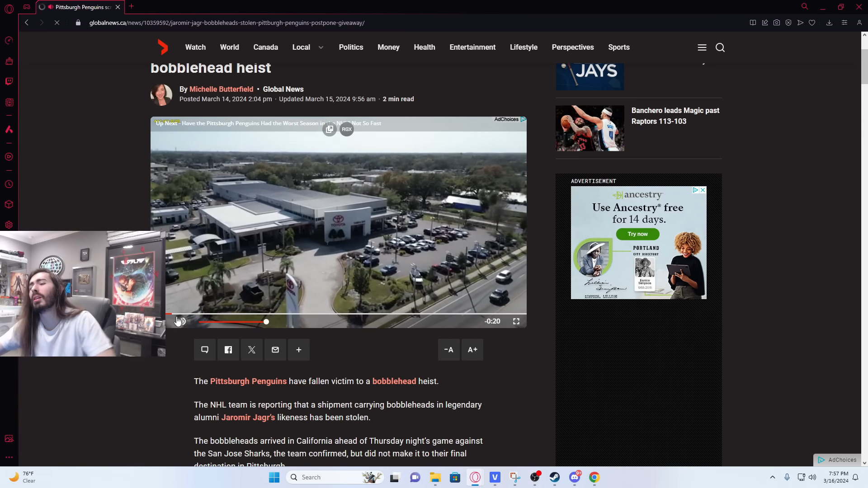Click the tab search magnifier icon
This screenshot has width=868, height=488.
point(805,6)
